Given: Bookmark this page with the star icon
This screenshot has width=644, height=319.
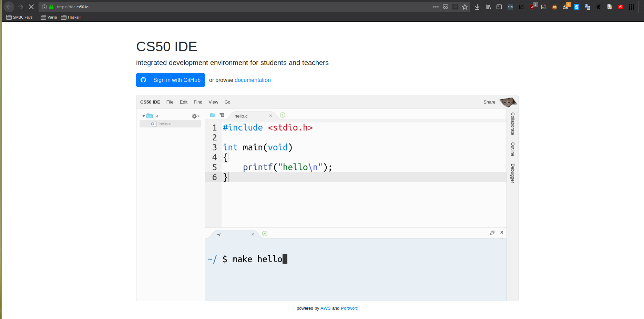Looking at the screenshot, I should (465, 7).
